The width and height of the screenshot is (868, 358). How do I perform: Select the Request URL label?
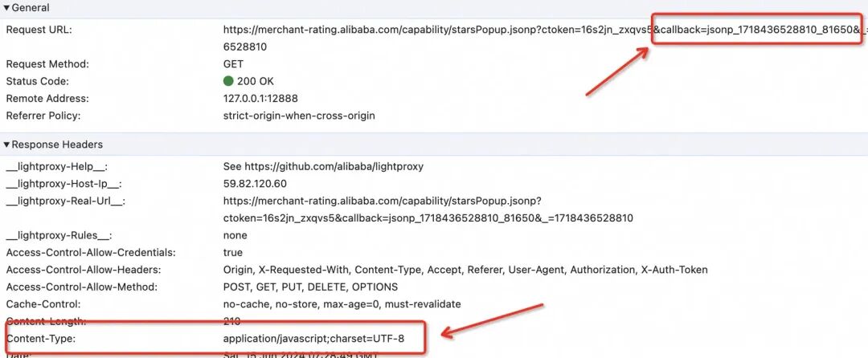pyautogui.click(x=39, y=29)
